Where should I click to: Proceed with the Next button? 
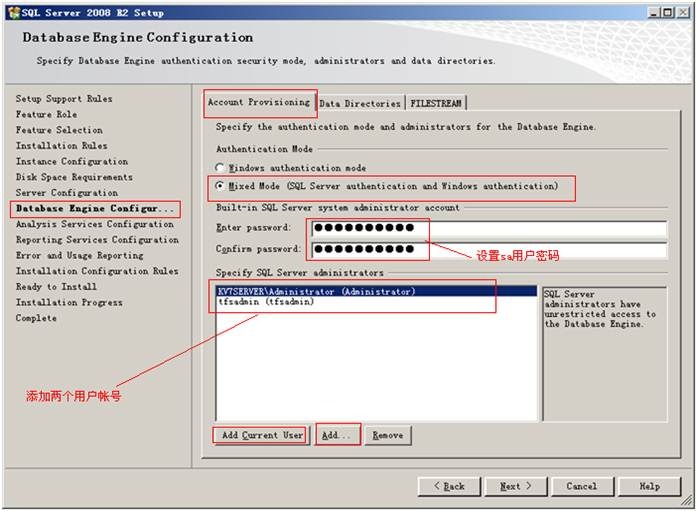(x=516, y=486)
